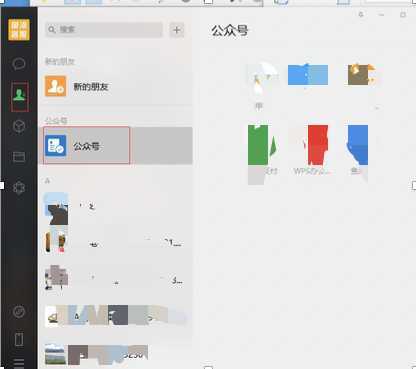Open the green official account thumbnail
The height and width of the screenshot is (369, 416).
(262, 145)
